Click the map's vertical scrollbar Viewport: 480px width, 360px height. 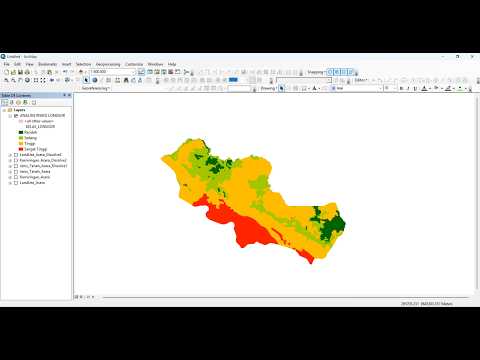(x=477, y=193)
